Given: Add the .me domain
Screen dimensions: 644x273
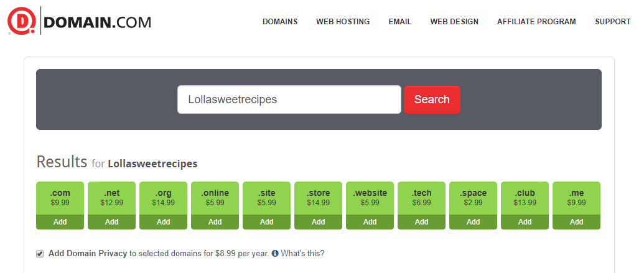Looking at the screenshot, I should pyautogui.click(x=576, y=222).
